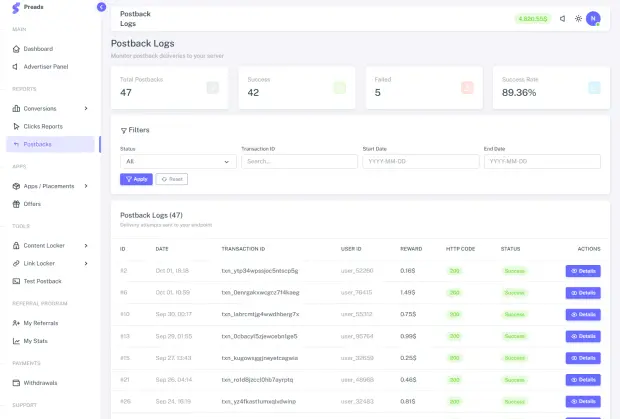The width and height of the screenshot is (620, 419).
Task: Open the Status filter dropdown
Action: click(178, 162)
